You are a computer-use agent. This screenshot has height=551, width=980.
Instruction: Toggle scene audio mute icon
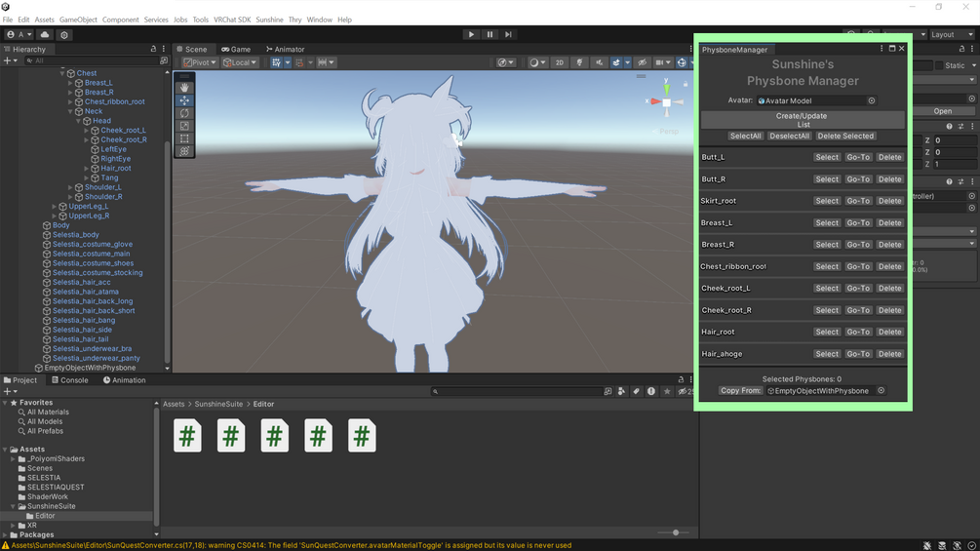click(x=599, y=62)
